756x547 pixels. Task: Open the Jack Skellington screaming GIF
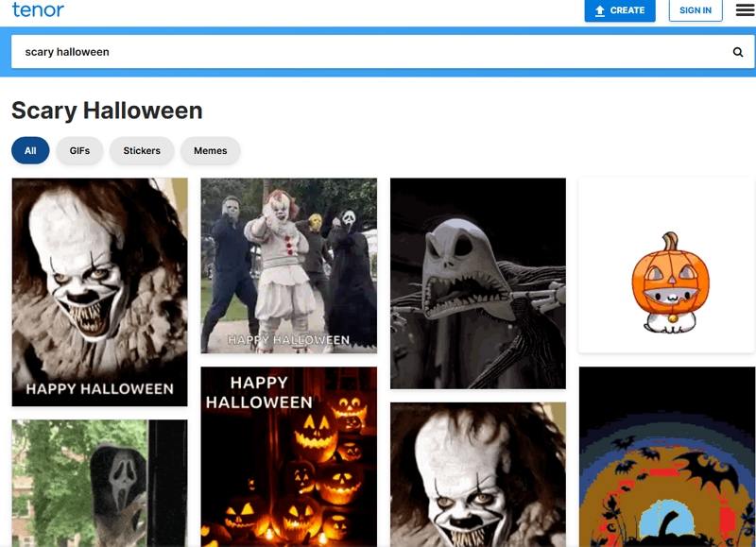click(477, 282)
